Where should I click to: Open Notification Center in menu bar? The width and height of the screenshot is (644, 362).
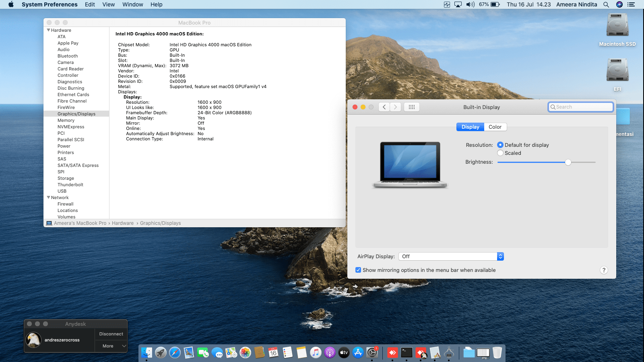[631, 4]
